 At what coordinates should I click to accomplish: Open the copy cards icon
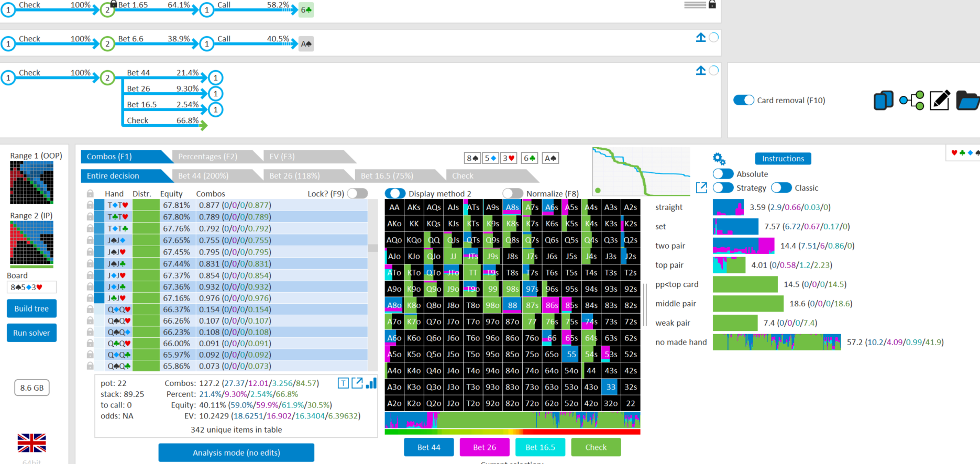click(883, 100)
